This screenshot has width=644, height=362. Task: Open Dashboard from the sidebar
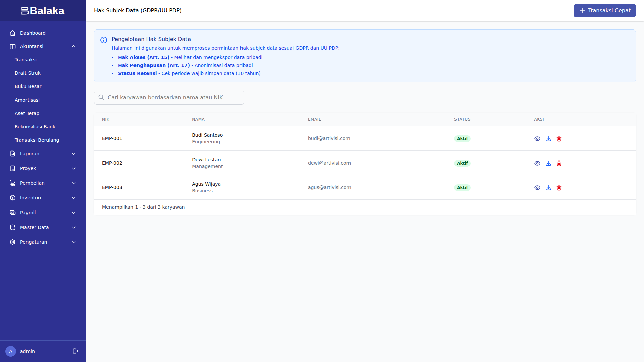click(x=33, y=33)
